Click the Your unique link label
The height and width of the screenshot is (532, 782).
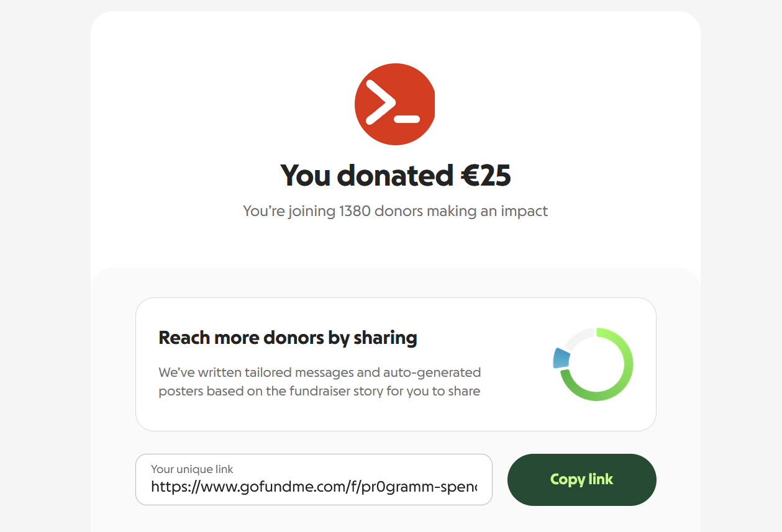click(192, 469)
